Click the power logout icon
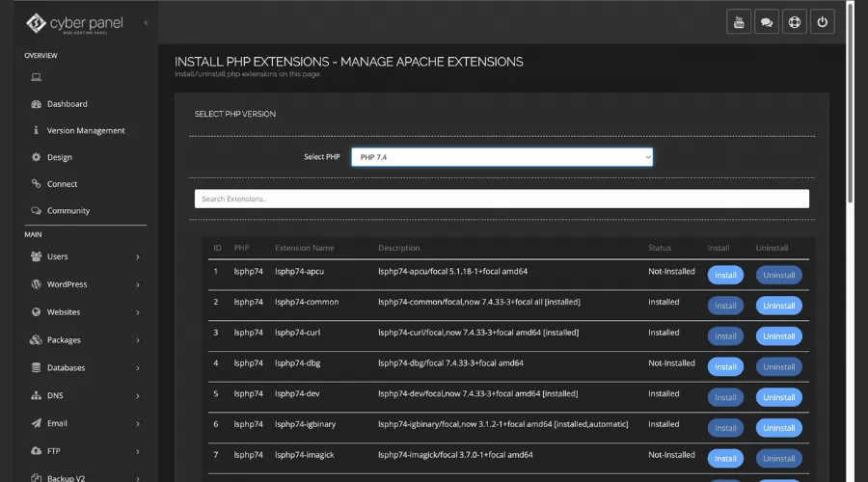This screenshot has width=868, height=482. point(823,22)
